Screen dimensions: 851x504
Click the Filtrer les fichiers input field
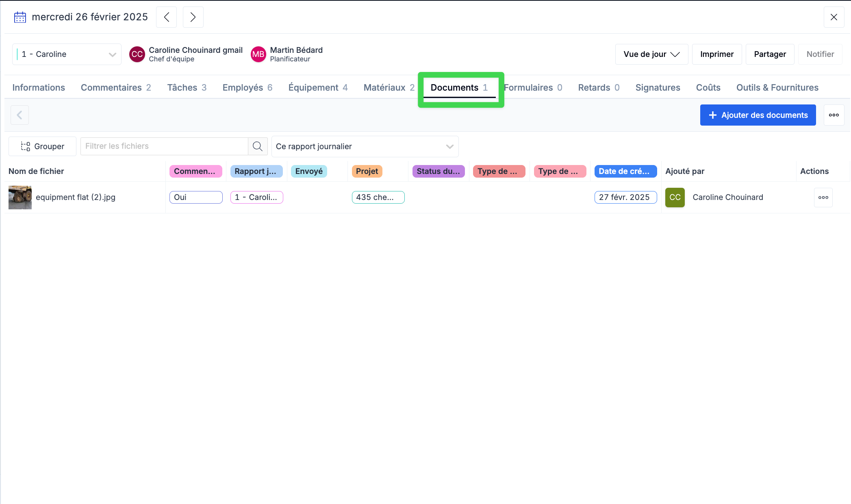pos(164,146)
